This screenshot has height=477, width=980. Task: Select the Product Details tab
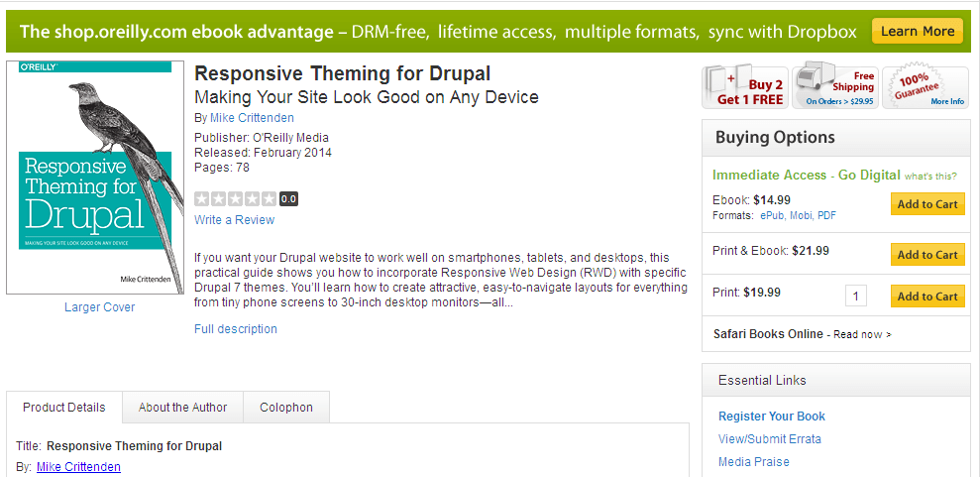[64, 408]
